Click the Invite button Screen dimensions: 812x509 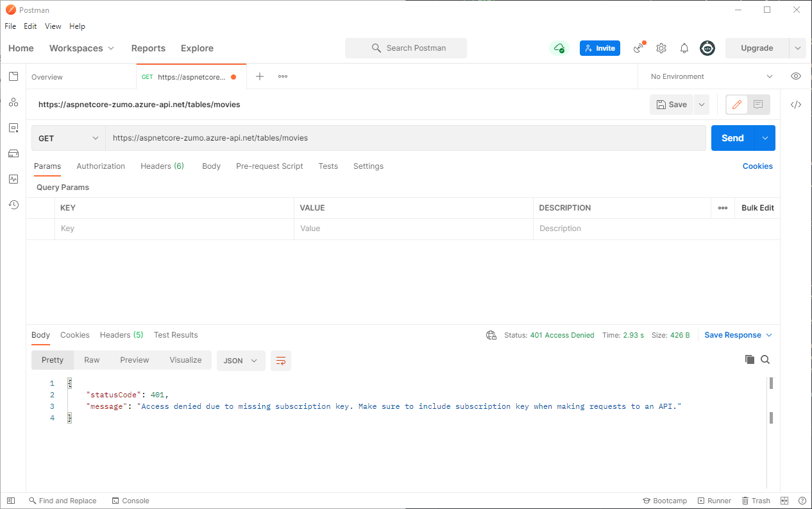pos(600,48)
